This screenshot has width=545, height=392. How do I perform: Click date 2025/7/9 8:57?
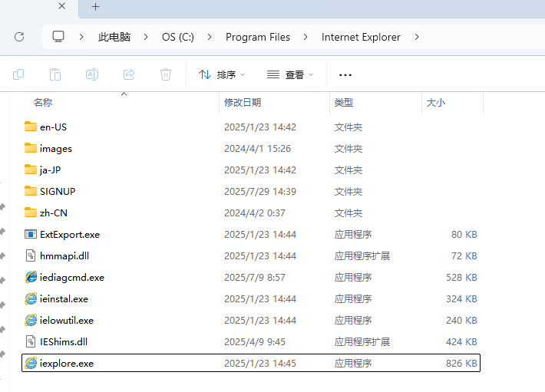click(255, 278)
